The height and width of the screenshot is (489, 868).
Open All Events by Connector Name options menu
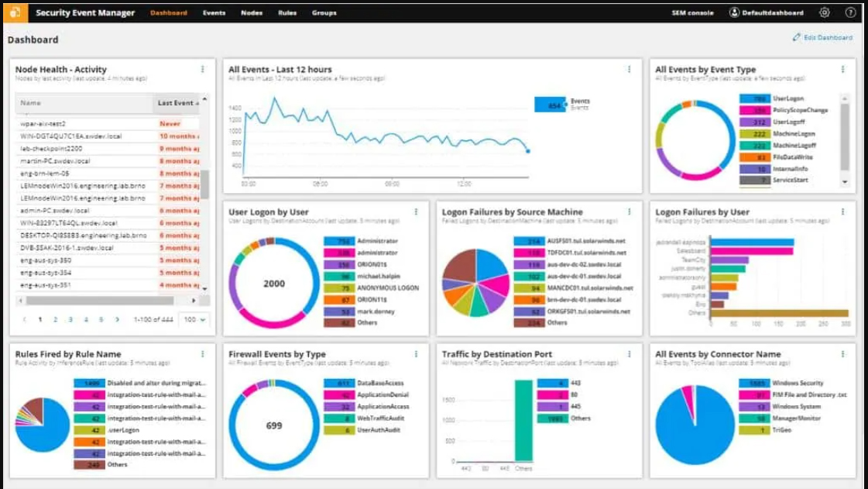tap(842, 354)
